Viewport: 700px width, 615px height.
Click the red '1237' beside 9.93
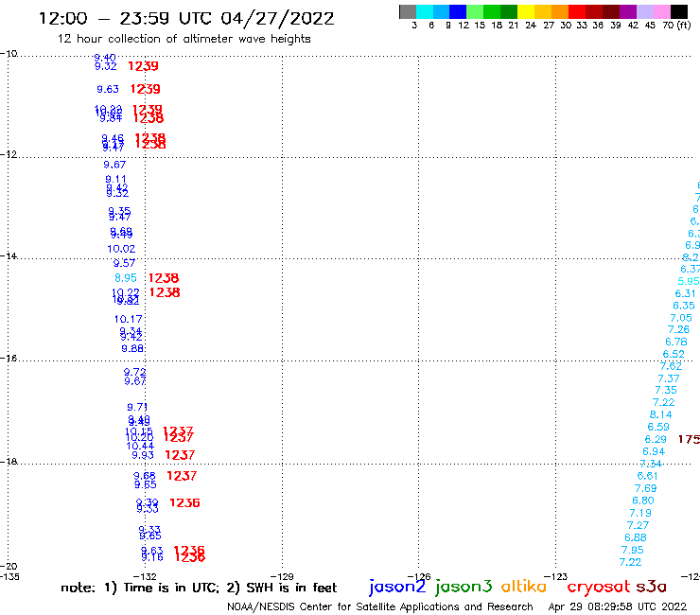(x=180, y=455)
